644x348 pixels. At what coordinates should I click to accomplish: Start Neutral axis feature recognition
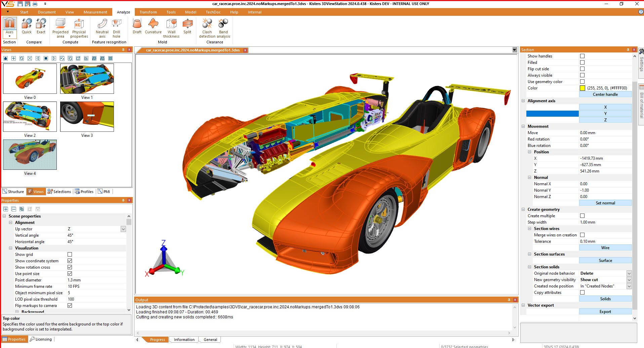point(102,28)
